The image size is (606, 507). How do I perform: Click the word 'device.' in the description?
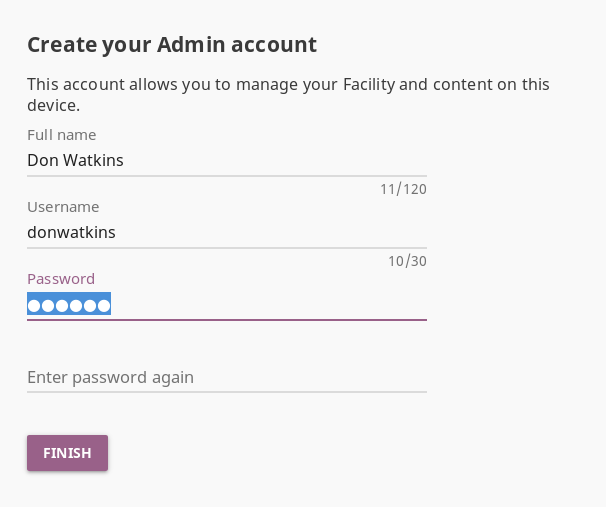(53, 105)
